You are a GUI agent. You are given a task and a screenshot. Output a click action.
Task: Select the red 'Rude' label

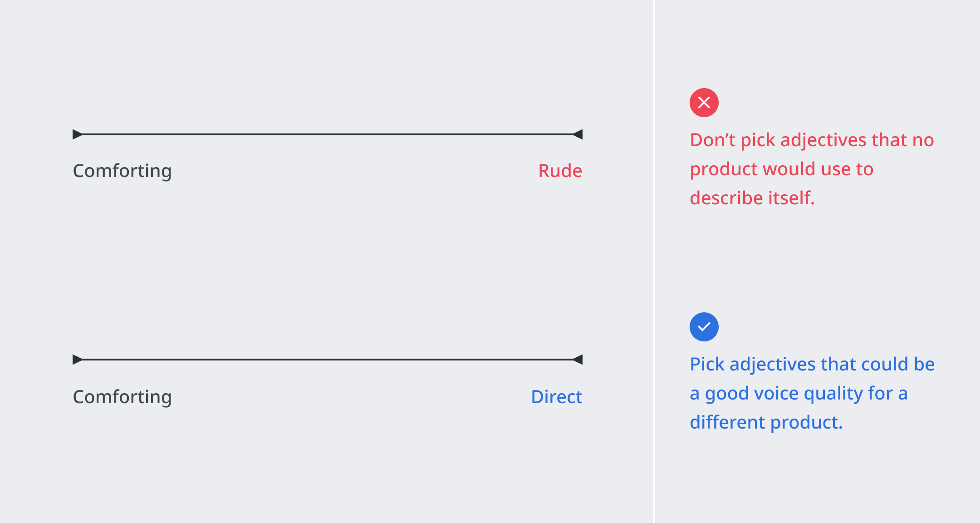click(560, 171)
